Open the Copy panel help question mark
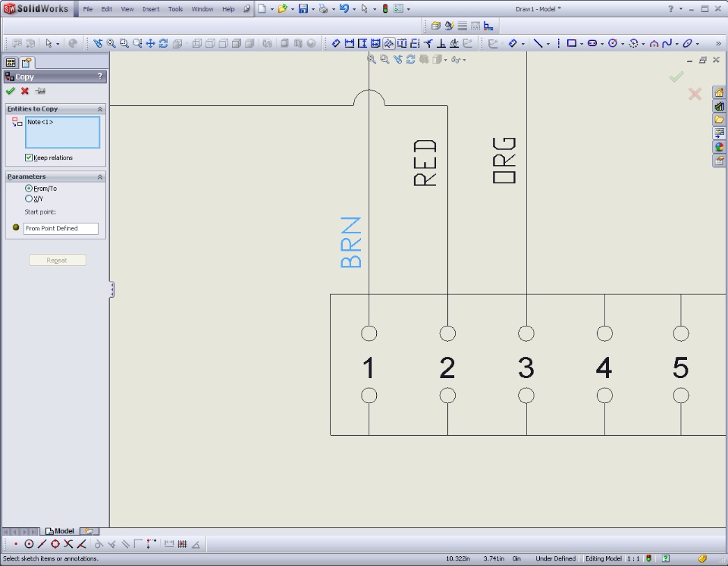This screenshot has height=566, width=728. 100,77
